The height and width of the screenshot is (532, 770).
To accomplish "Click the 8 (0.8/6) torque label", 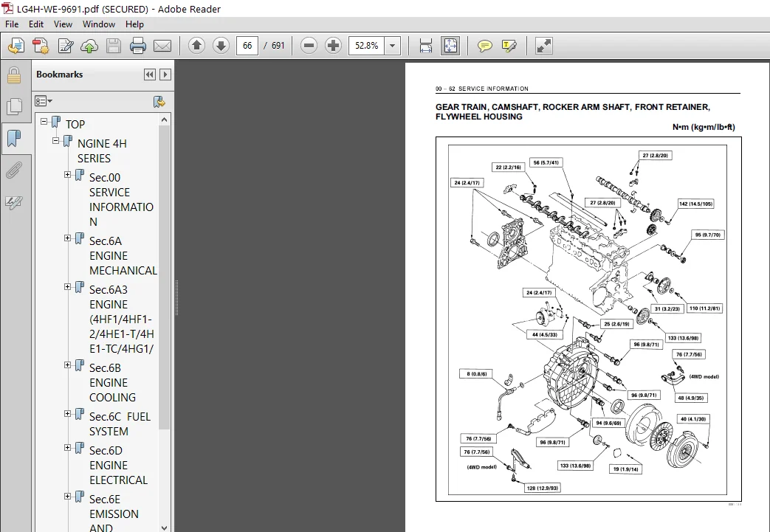I will pos(476,374).
